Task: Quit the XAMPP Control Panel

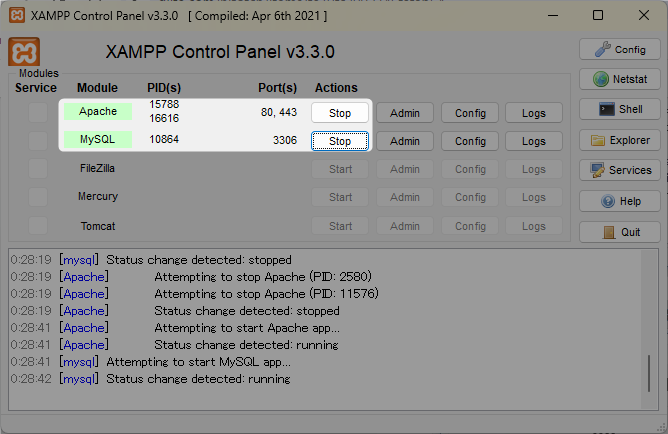Action: click(x=620, y=232)
